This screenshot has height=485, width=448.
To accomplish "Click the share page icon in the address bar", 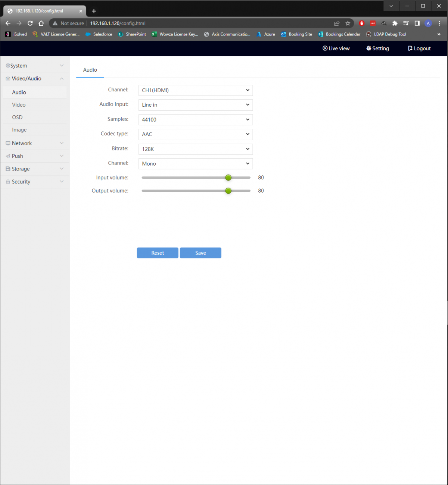I will [x=337, y=23].
